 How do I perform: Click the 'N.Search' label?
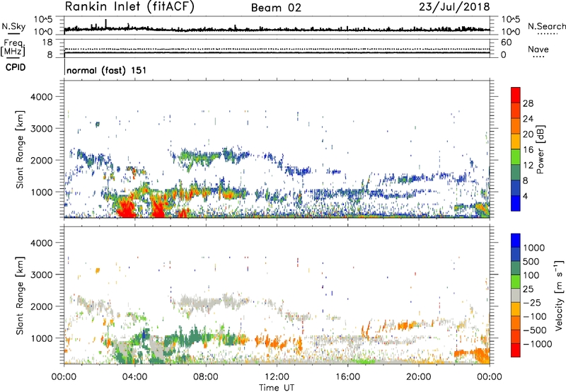pos(546,26)
